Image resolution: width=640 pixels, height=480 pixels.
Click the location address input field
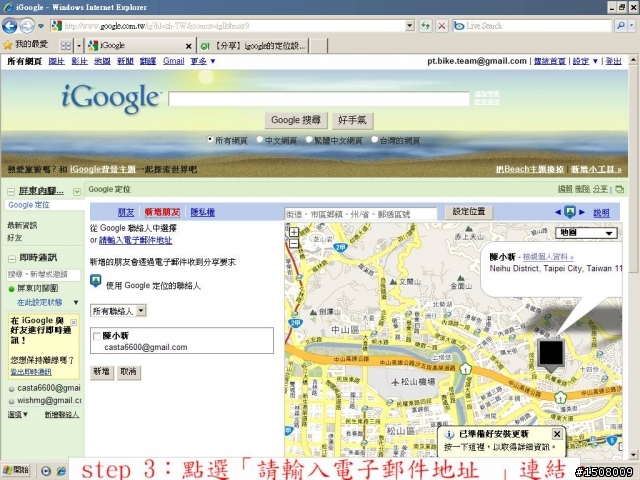point(360,213)
